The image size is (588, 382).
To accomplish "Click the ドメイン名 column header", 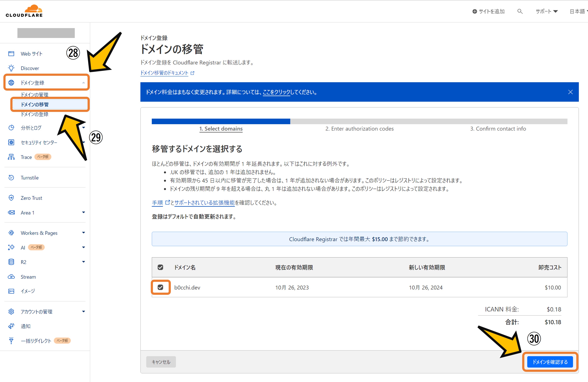I will (185, 267).
